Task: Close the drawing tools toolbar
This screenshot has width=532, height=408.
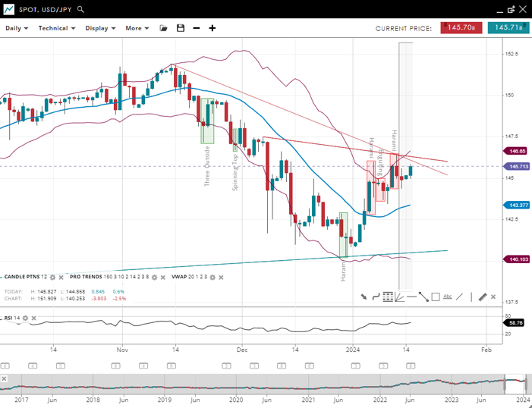Action: pos(493,297)
